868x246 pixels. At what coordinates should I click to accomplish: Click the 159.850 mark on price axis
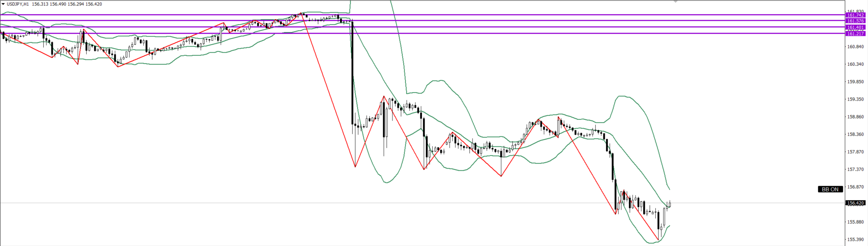(x=855, y=82)
